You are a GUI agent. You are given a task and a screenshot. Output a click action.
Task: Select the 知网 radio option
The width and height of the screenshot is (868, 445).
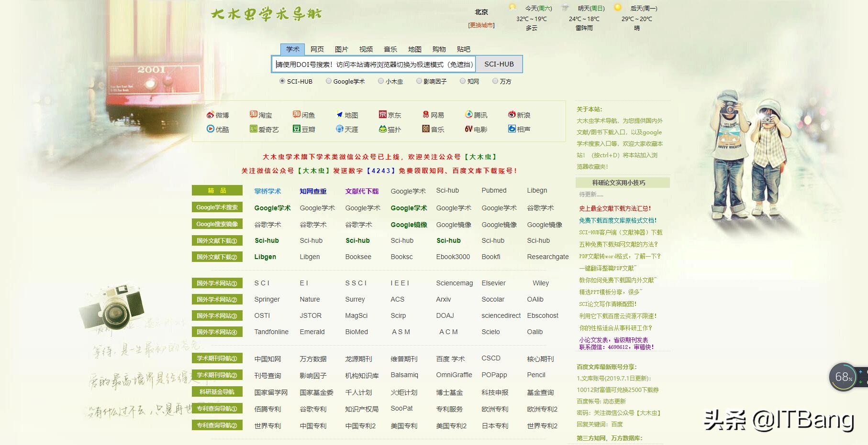463,81
